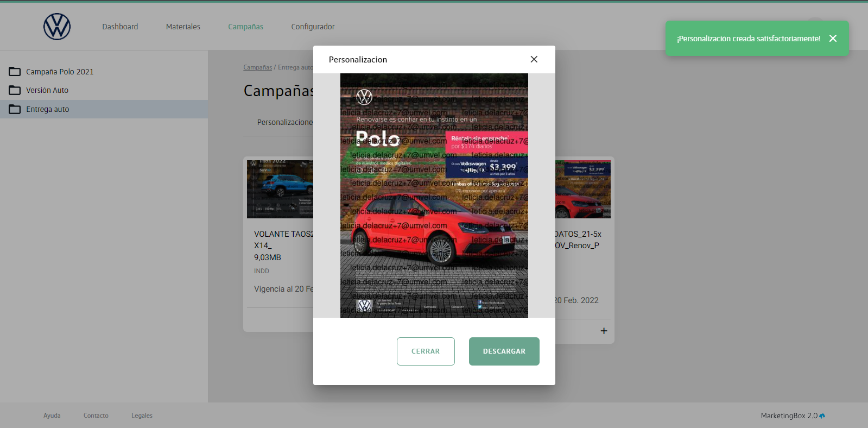Close the Personalizacion dialog with X
This screenshot has width=868, height=428.
coord(534,59)
